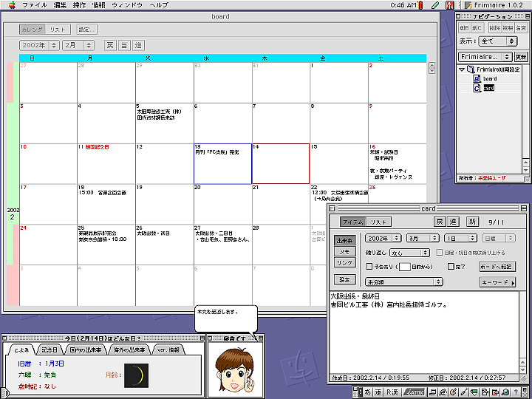Open the 情報 menu

98,5
